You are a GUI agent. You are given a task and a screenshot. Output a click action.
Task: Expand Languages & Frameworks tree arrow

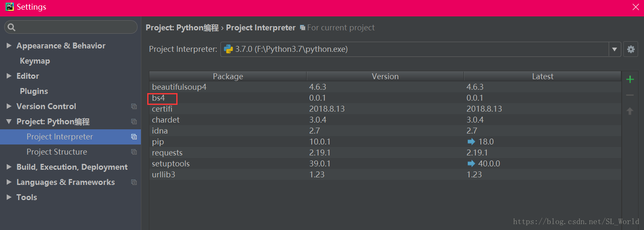[x=9, y=182]
